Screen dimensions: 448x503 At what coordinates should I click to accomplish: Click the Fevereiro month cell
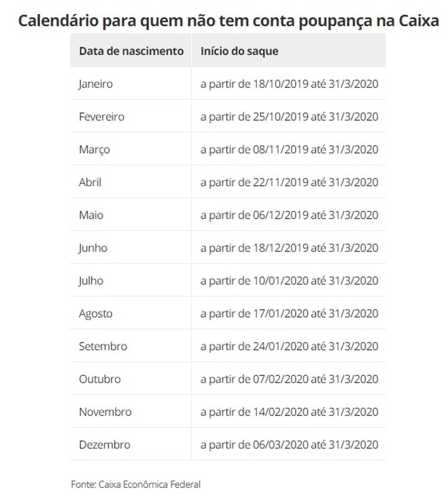click(102, 117)
